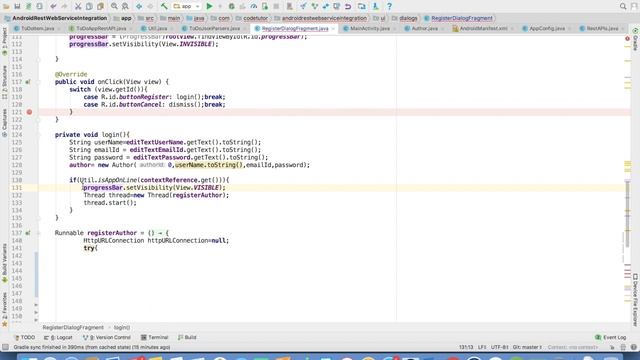
Task: Click the SDK Manager download icon
Action: [x=376, y=7]
